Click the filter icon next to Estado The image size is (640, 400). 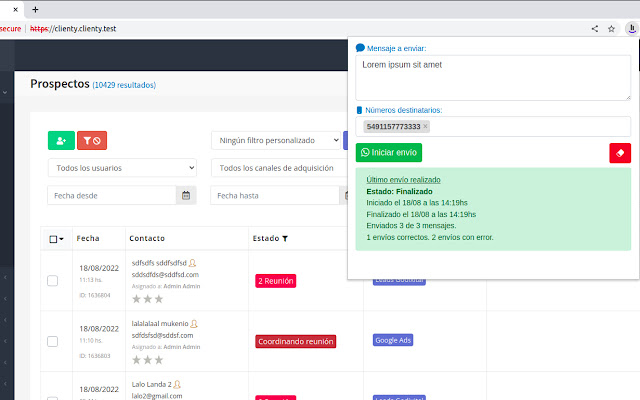285,238
